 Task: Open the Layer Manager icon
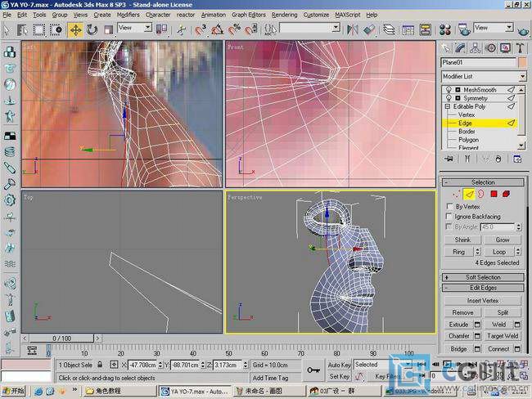(x=389, y=29)
